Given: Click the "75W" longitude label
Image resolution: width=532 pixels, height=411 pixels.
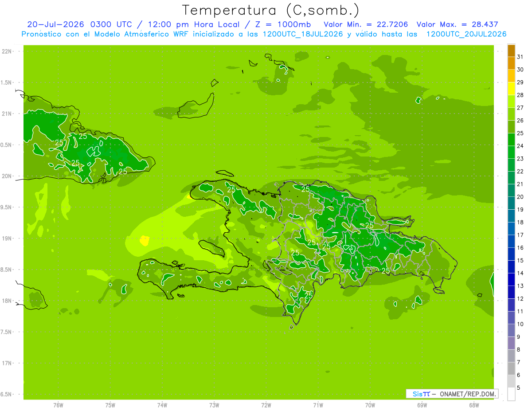Looking at the screenshot, I should 110,405.
